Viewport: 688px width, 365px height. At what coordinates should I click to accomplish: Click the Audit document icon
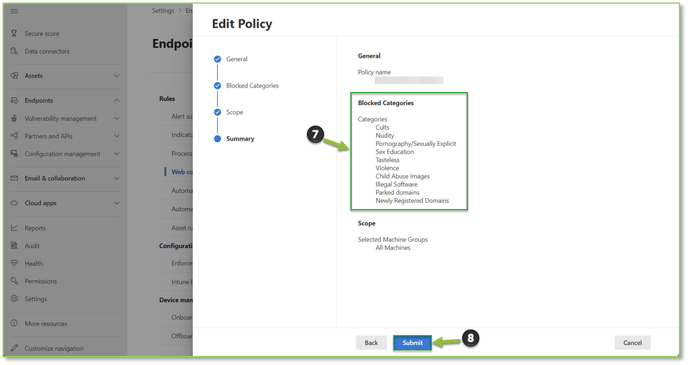pyautogui.click(x=14, y=246)
